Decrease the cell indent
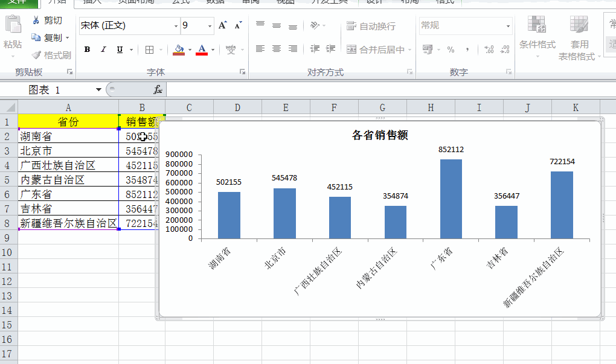The image size is (616, 364). 315,49
